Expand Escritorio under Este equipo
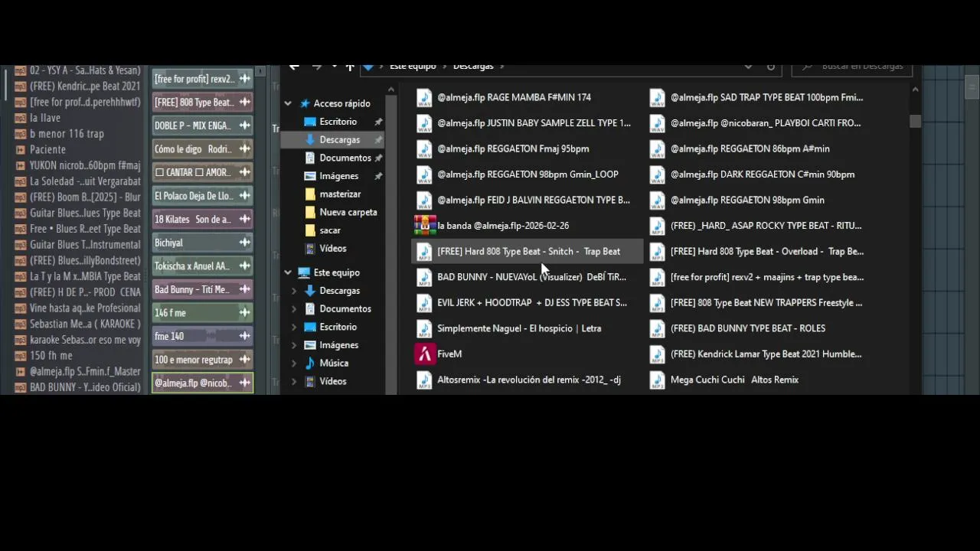 (x=294, y=327)
